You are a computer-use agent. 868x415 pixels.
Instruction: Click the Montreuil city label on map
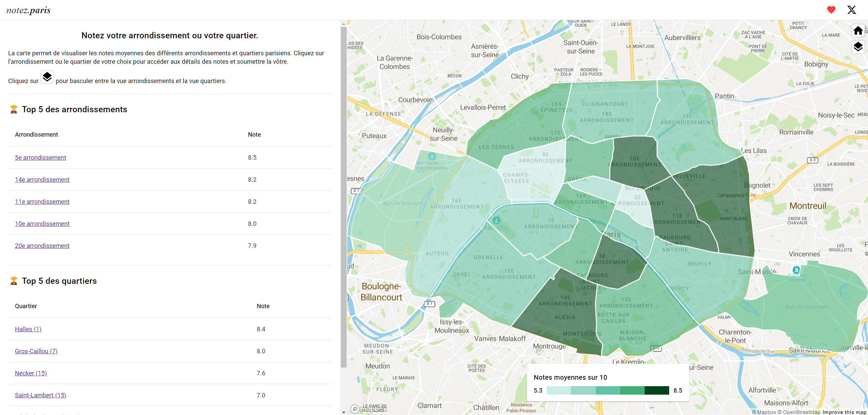(x=808, y=206)
